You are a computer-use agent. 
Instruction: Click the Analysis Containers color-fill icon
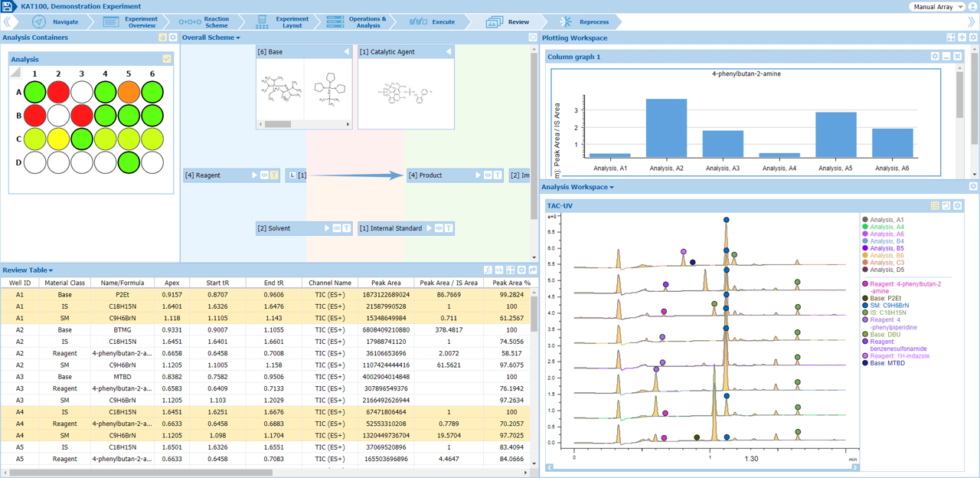(162, 38)
